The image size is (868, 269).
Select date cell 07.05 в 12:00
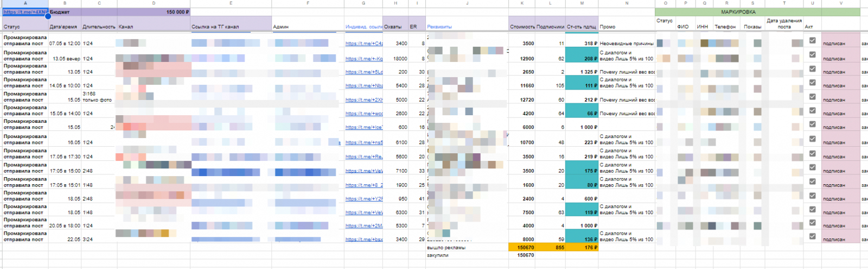coord(65,40)
